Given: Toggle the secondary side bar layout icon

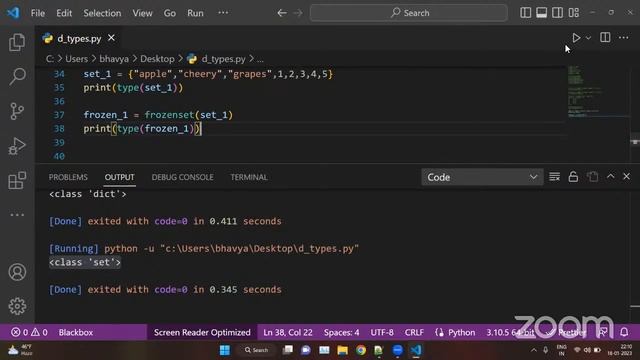Looking at the screenshot, I should pos(558,13).
